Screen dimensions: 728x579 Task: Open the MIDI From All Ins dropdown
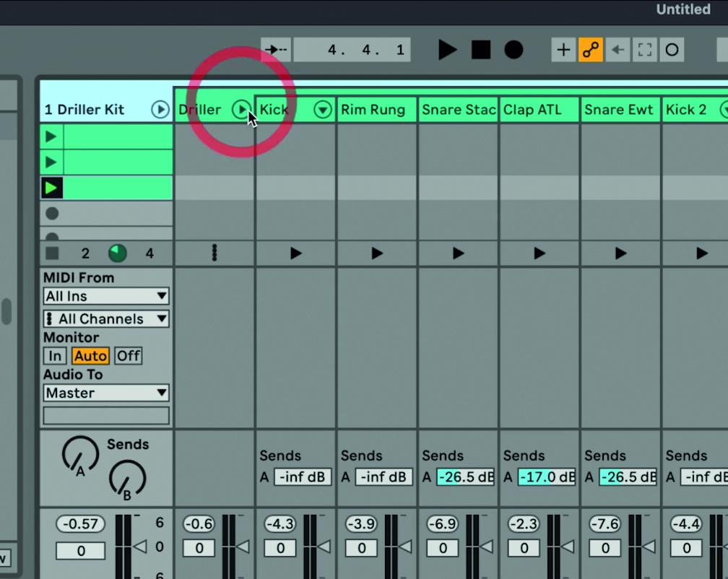(106, 296)
